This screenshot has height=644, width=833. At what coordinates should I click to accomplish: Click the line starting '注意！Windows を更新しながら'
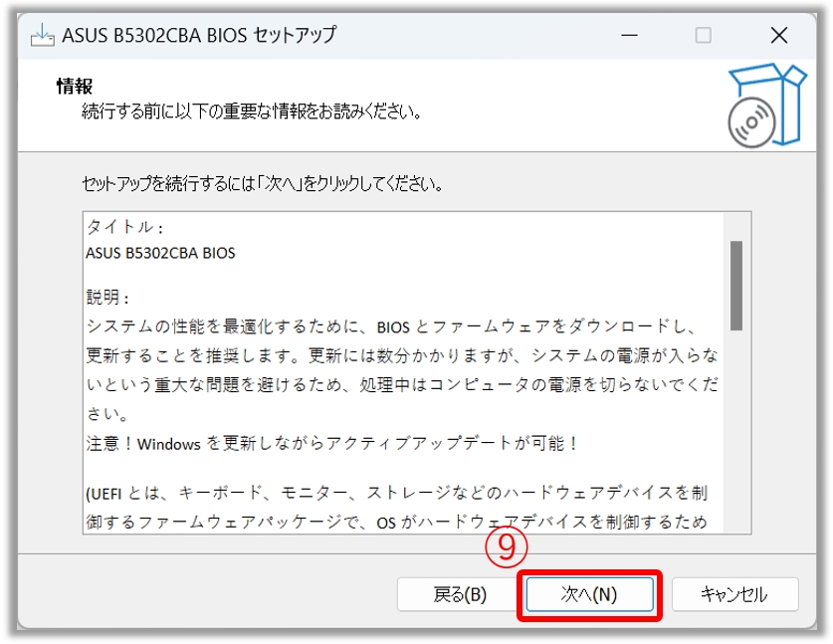(332, 443)
